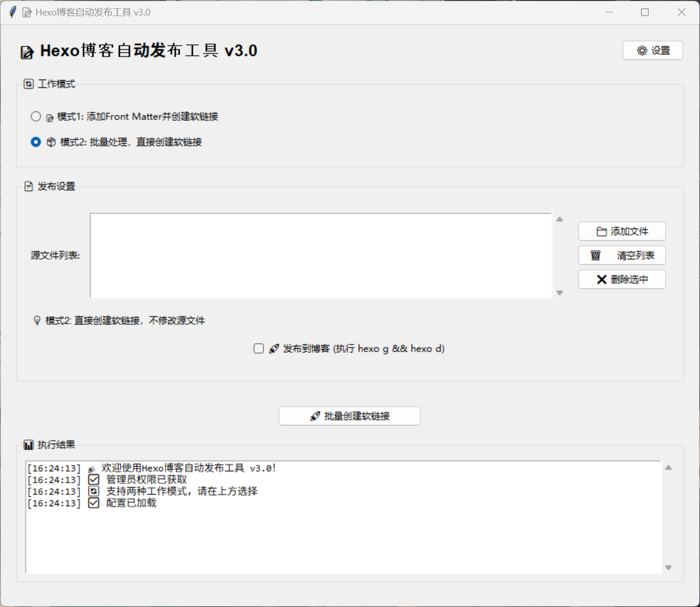Click the 源文件列表 label
Image resolution: width=700 pixels, height=607 pixels.
coord(55,255)
